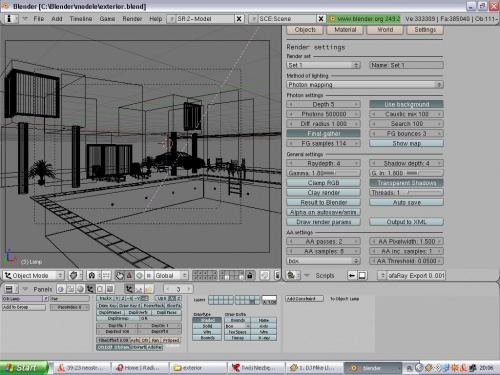This screenshot has width=500, height=375.
Task: Adjust the Threads slider
Action: pyautogui.click(x=406, y=192)
